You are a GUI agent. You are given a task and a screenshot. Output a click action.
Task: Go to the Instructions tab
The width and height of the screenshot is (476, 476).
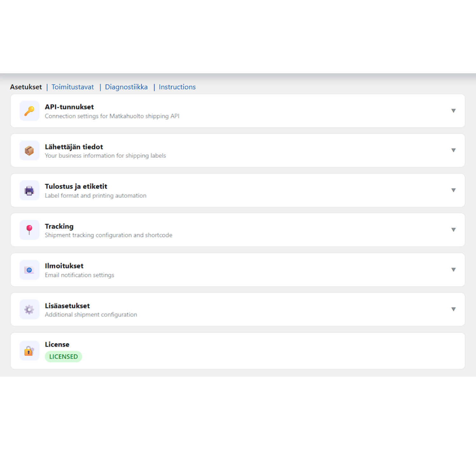(177, 87)
